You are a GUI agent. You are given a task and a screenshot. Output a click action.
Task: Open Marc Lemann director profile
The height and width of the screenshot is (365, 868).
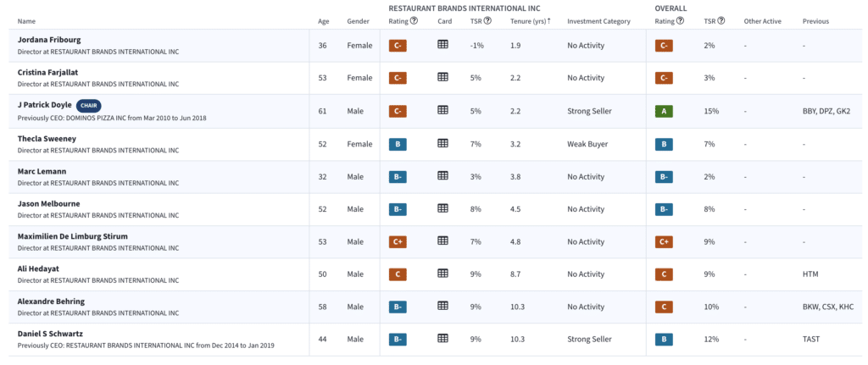tap(42, 171)
